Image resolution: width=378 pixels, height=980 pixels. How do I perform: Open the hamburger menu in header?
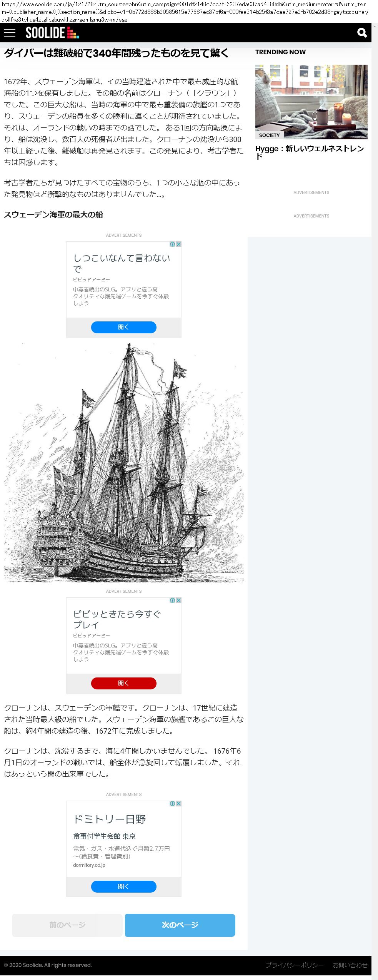tap(10, 33)
